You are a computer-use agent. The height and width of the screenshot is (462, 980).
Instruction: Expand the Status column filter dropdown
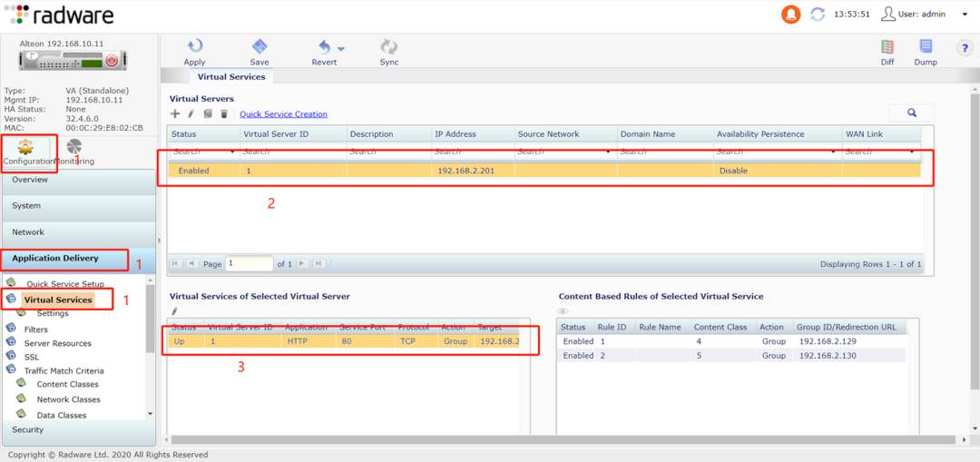click(x=234, y=152)
